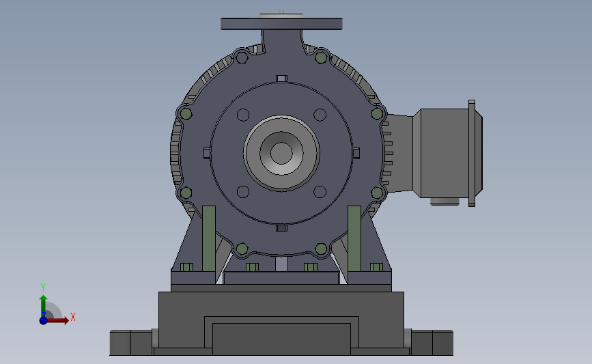Select the right green support rib
Screen dimensions: 592x364
[354, 238]
